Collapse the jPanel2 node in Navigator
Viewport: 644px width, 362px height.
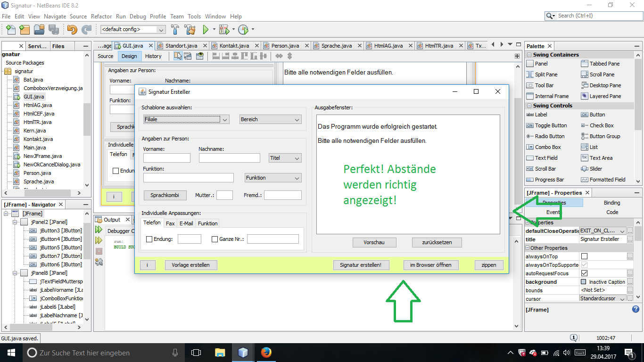pos(15,222)
